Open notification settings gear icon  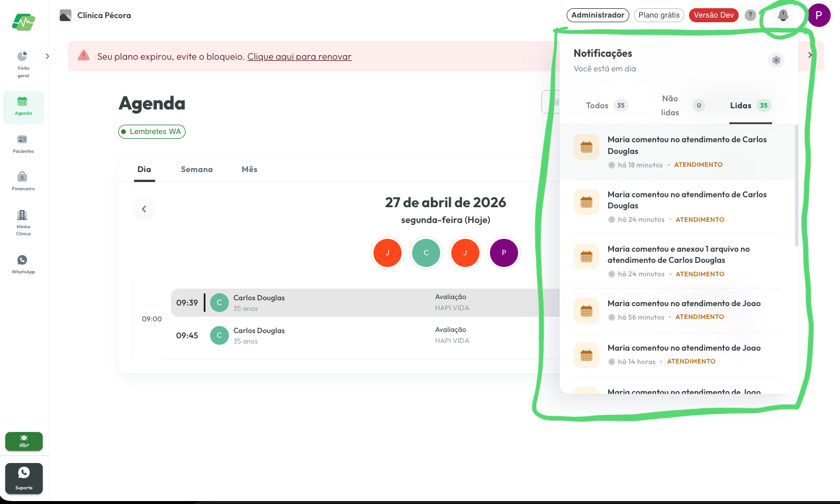tap(776, 60)
